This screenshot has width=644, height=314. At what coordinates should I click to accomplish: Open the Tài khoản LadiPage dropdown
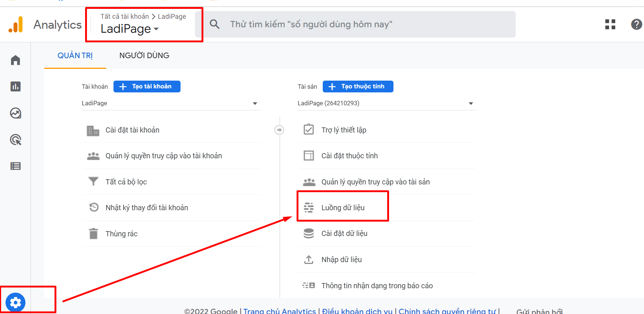coord(170,103)
